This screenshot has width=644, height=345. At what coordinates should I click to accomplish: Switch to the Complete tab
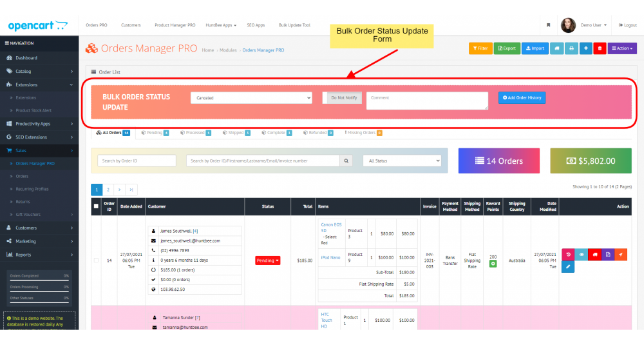pos(277,133)
